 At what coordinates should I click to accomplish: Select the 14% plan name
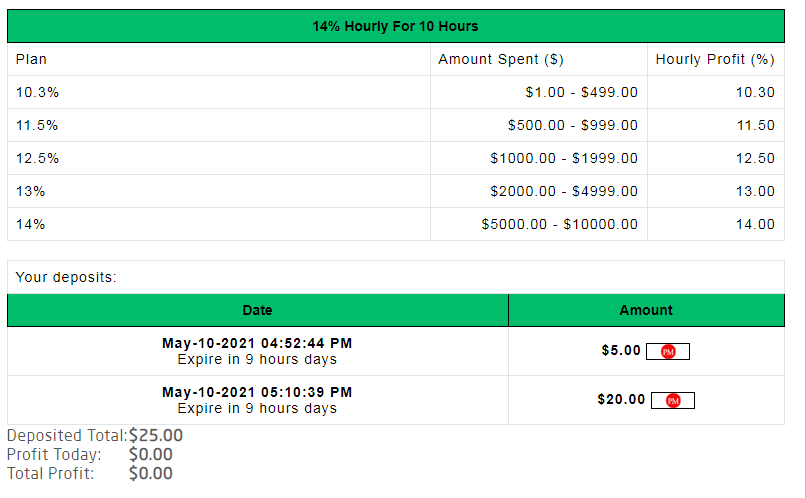(x=31, y=224)
